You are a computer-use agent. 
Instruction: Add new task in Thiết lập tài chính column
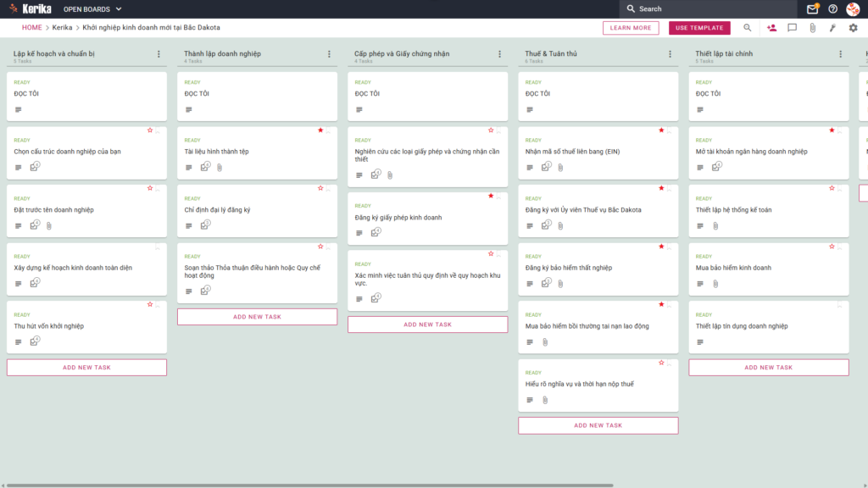point(769,368)
